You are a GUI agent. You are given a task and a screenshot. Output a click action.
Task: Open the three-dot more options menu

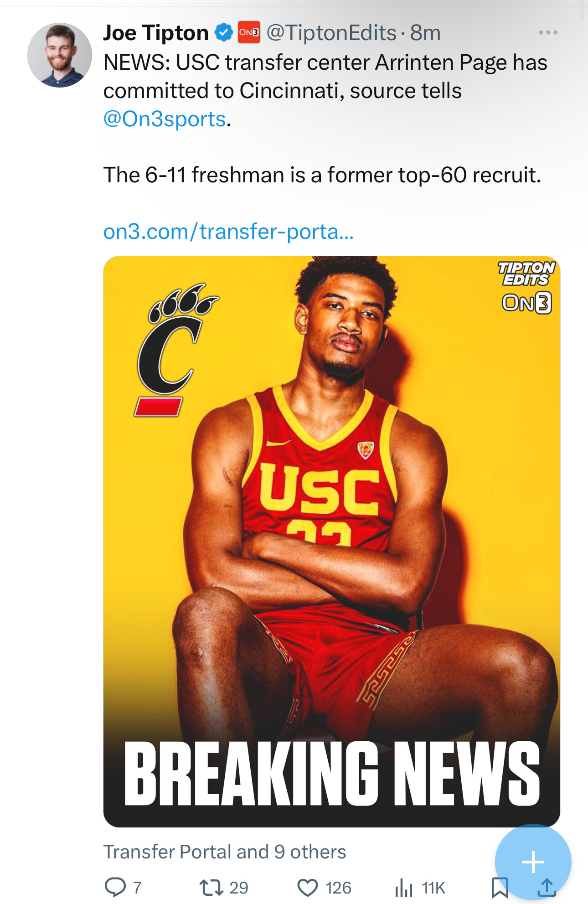(548, 32)
